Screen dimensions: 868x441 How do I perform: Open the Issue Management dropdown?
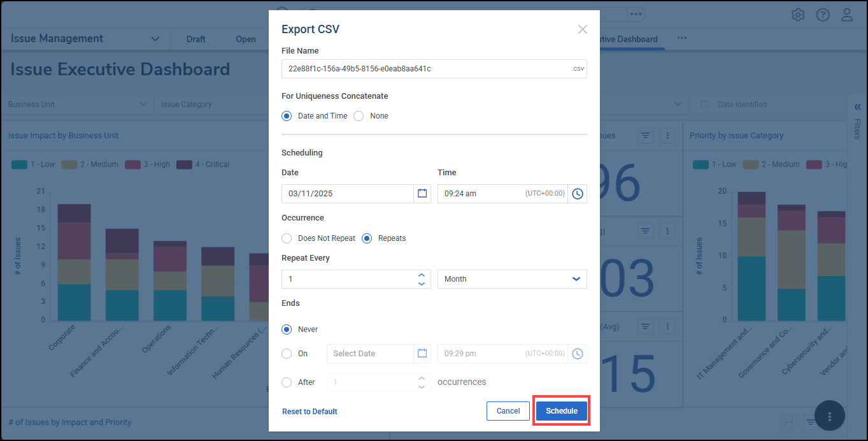[155, 39]
